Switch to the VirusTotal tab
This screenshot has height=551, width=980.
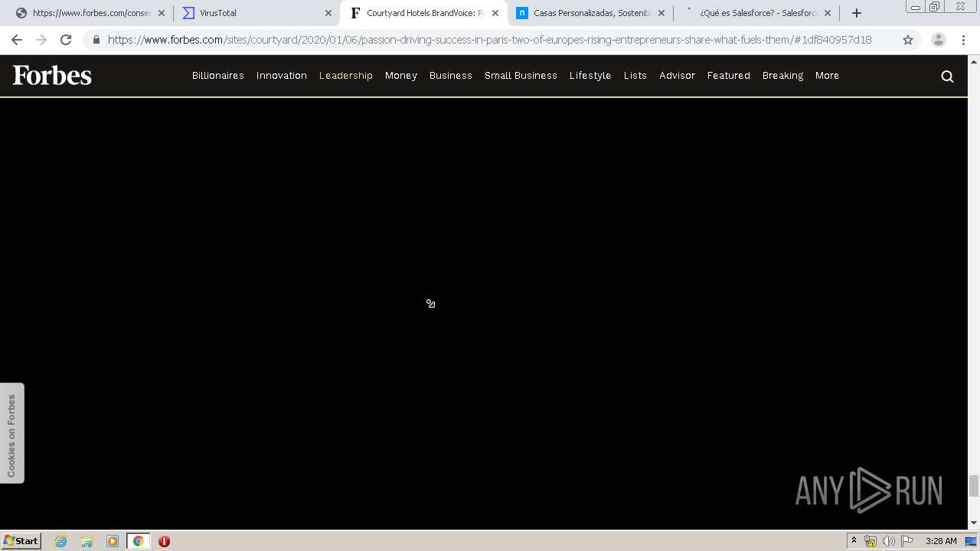[x=256, y=13]
